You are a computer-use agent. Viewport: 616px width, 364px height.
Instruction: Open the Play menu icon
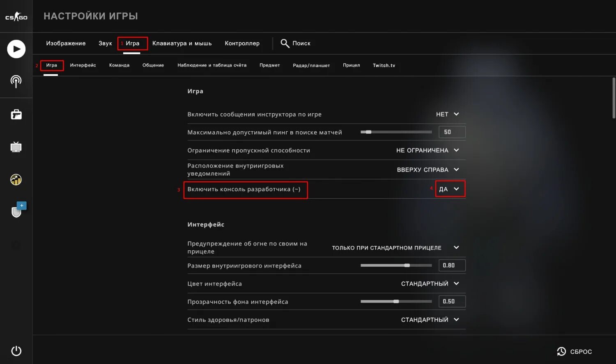16,49
